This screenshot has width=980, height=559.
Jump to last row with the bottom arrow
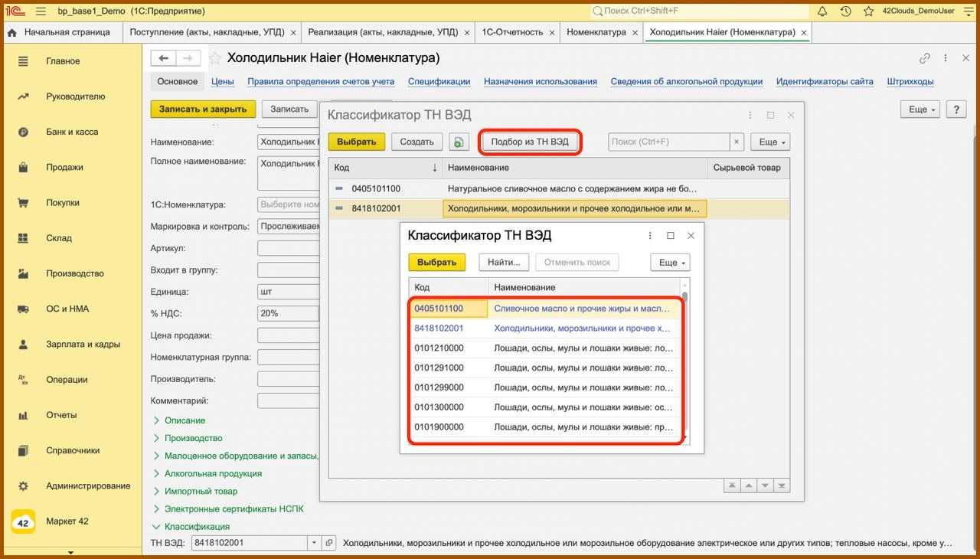coord(782,485)
